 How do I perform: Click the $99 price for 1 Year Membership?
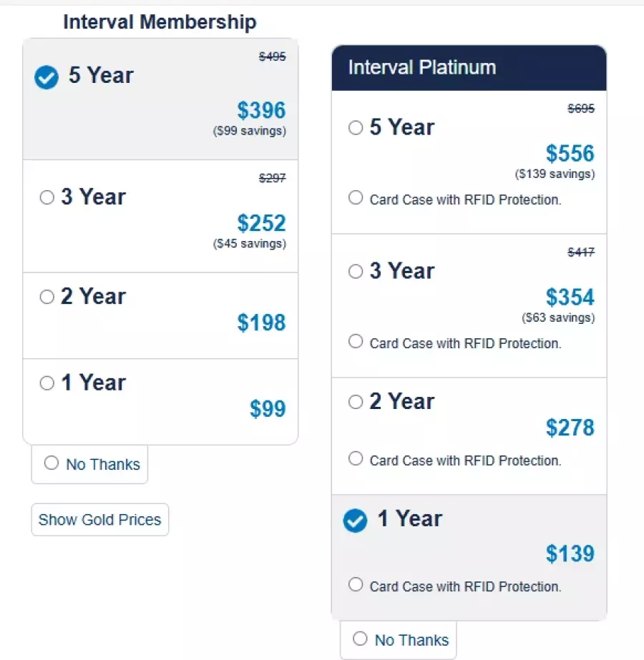[267, 409]
